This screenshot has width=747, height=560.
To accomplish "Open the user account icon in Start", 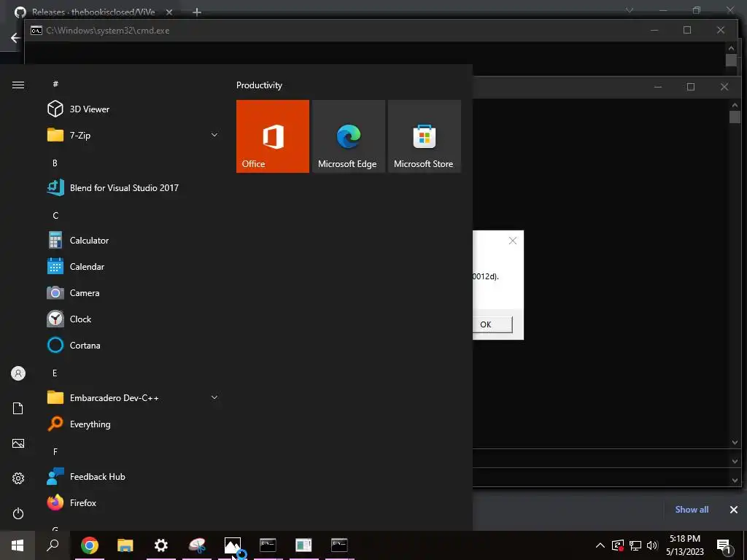I will [x=18, y=373].
